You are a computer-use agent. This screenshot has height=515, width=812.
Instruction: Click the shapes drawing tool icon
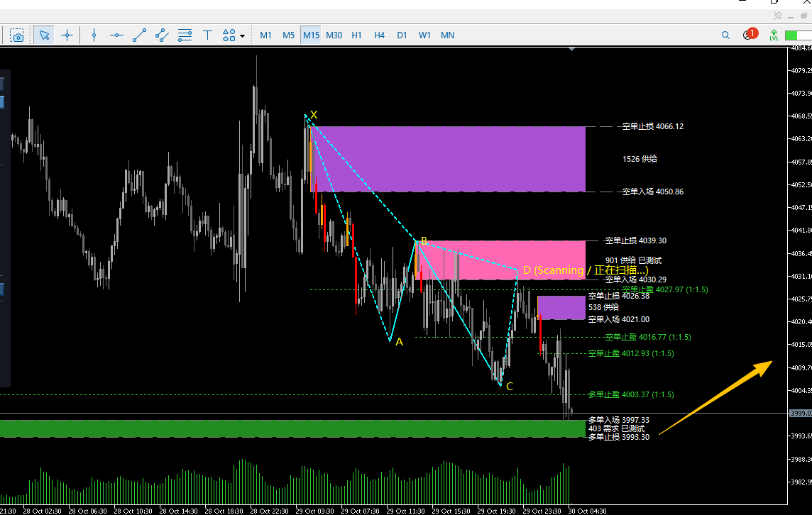pos(229,35)
